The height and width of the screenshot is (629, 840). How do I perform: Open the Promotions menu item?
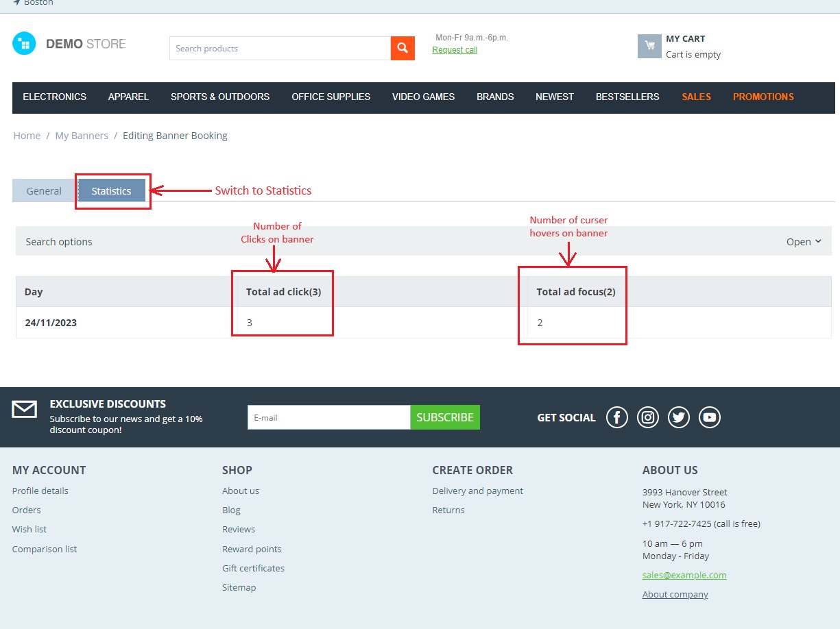(x=763, y=97)
